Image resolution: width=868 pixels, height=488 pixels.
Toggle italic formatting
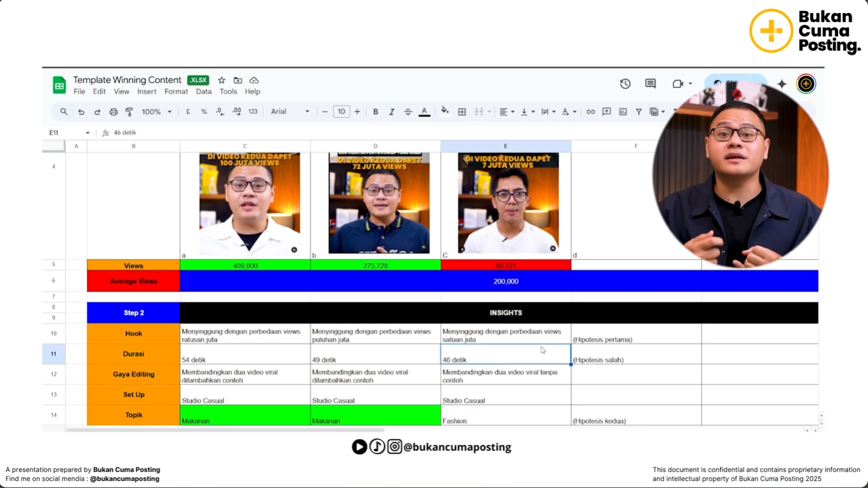coord(391,112)
